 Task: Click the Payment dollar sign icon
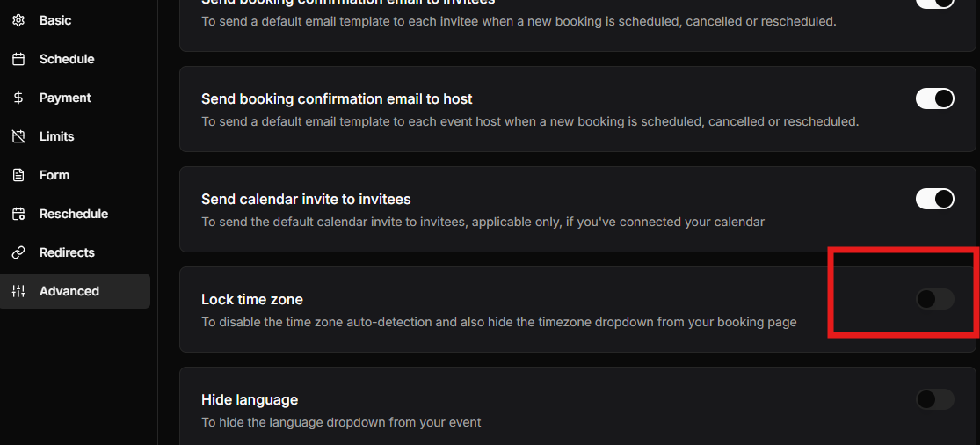[18, 98]
